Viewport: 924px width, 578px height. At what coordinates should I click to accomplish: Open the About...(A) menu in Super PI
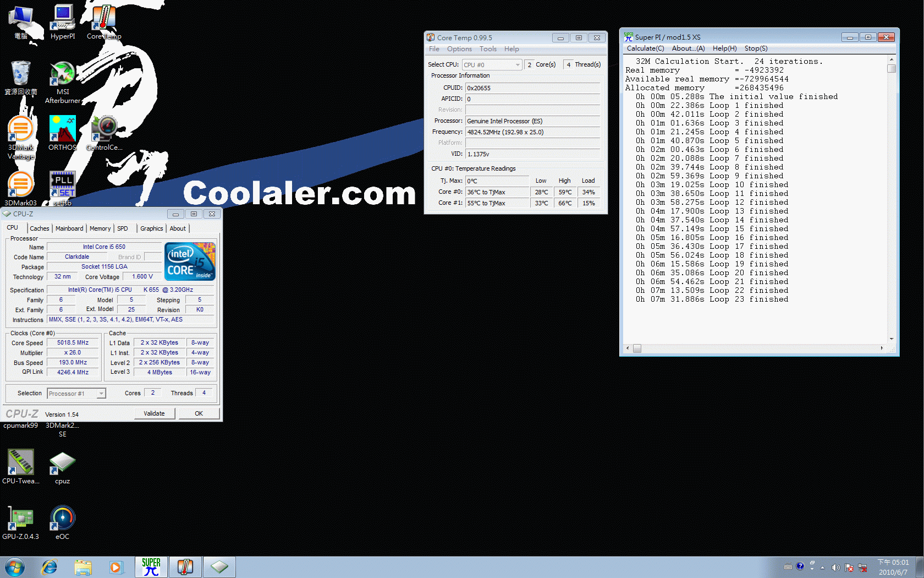tap(688, 48)
